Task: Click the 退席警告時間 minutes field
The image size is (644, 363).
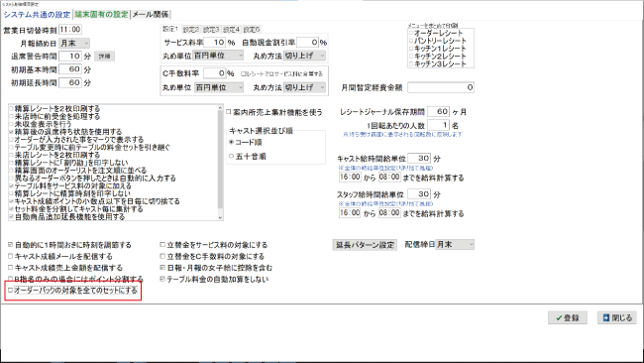Action: tap(70, 57)
